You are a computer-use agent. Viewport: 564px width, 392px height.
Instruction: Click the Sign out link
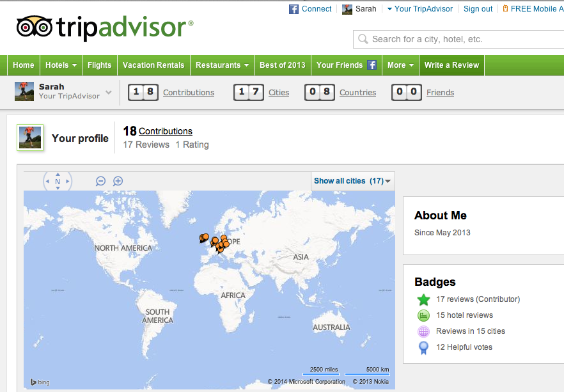coord(478,9)
